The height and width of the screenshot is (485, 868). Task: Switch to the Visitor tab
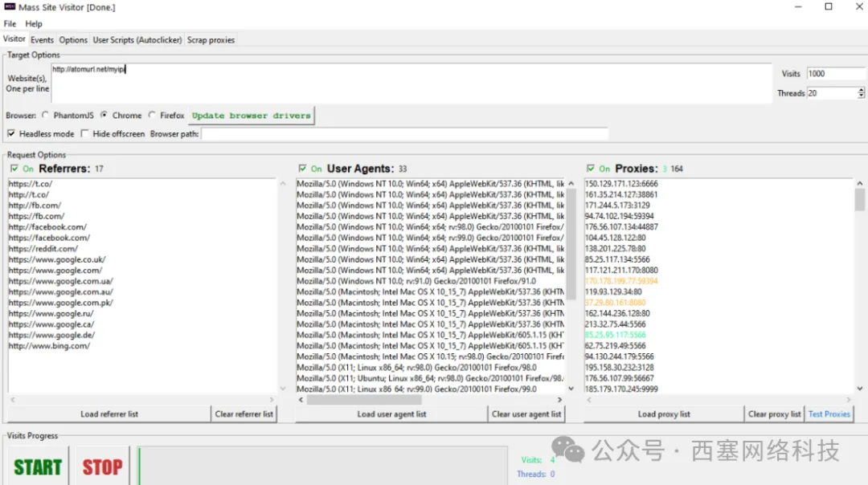[14, 39]
